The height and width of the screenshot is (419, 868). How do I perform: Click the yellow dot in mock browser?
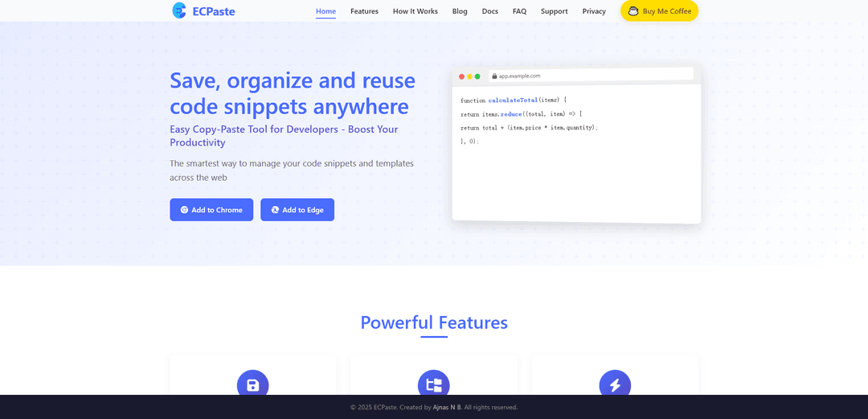(x=469, y=76)
